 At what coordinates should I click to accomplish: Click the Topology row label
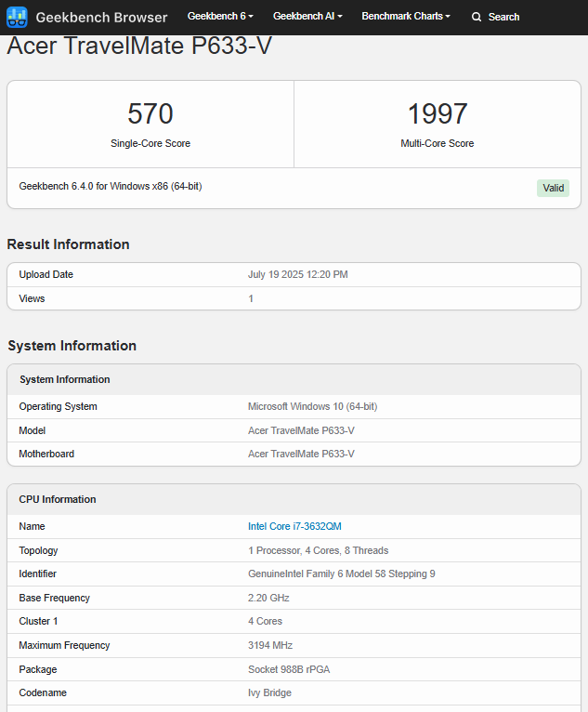pyautogui.click(x=39, y=550)
